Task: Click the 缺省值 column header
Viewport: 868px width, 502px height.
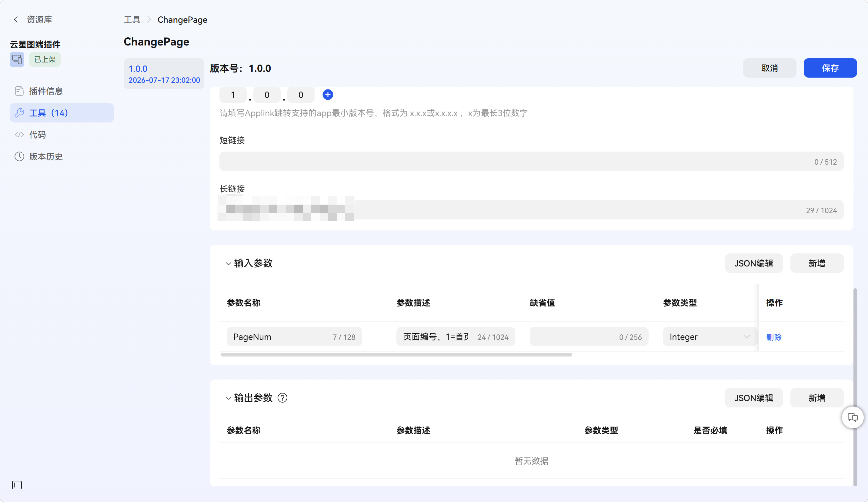Action: (x=542, y=303)
